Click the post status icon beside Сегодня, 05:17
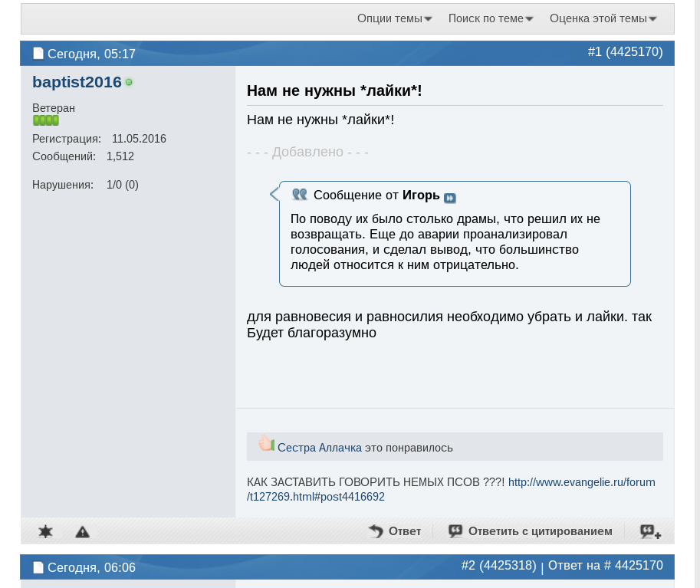The width and height of the screenshot is (700, 588). [x=38, y=54]
